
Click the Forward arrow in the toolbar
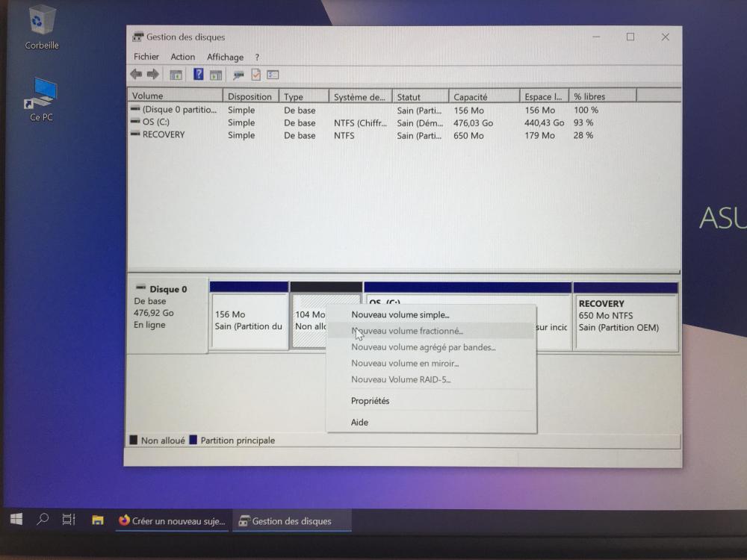[152, 75]
